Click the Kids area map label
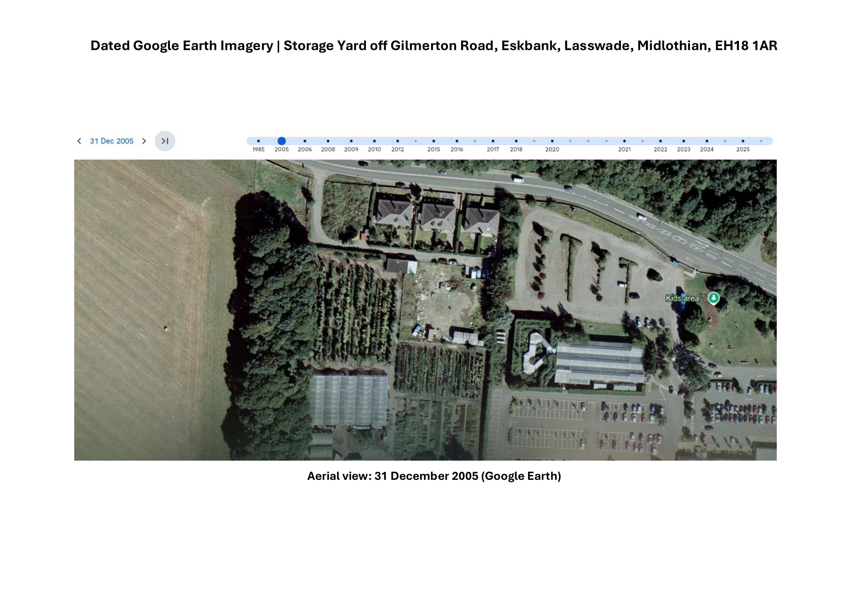 [682, 298]
